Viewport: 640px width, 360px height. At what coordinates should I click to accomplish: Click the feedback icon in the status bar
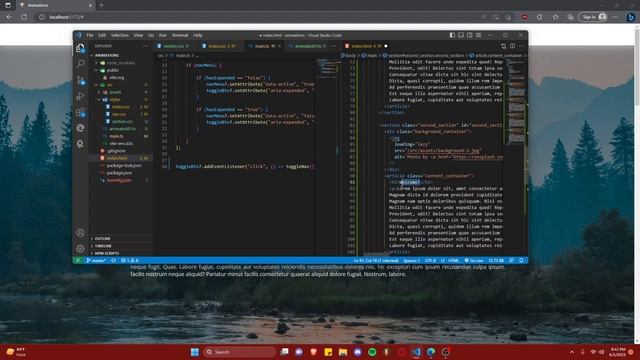coord(511,260)
